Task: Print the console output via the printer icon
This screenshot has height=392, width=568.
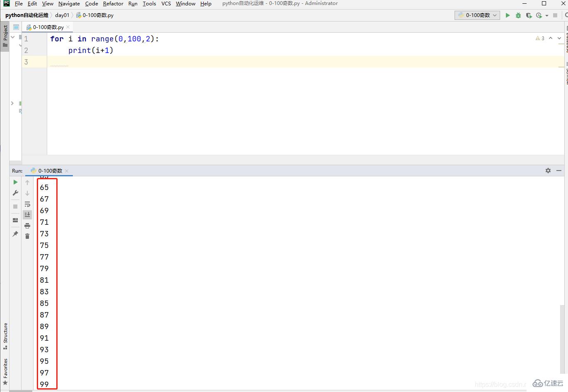Action: point(27,226)
